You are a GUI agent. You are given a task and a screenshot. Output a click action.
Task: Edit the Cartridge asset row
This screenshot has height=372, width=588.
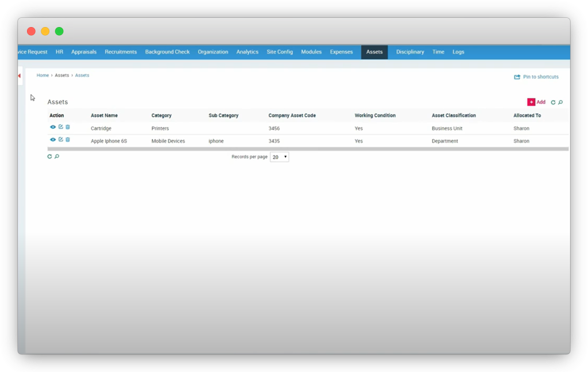click(60, 127)
